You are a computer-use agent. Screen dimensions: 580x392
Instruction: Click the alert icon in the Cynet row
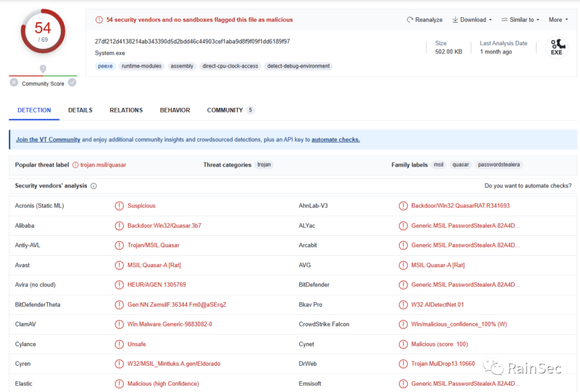pos(403,344)
